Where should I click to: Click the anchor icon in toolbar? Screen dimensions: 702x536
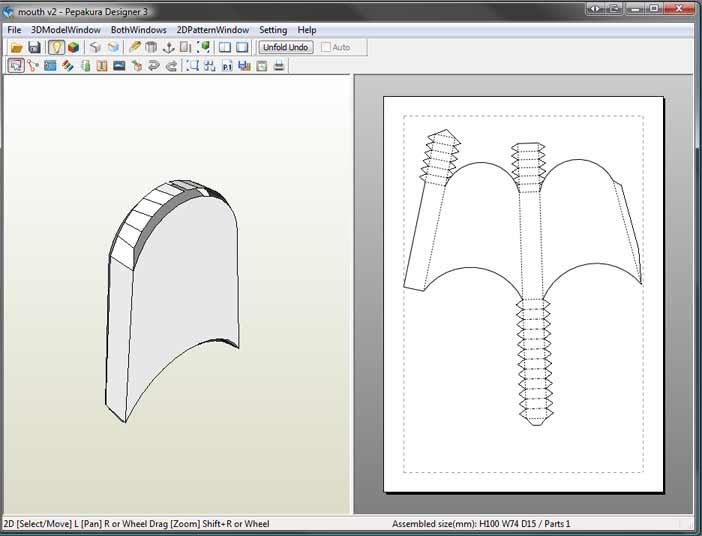(x=168, y=47)
